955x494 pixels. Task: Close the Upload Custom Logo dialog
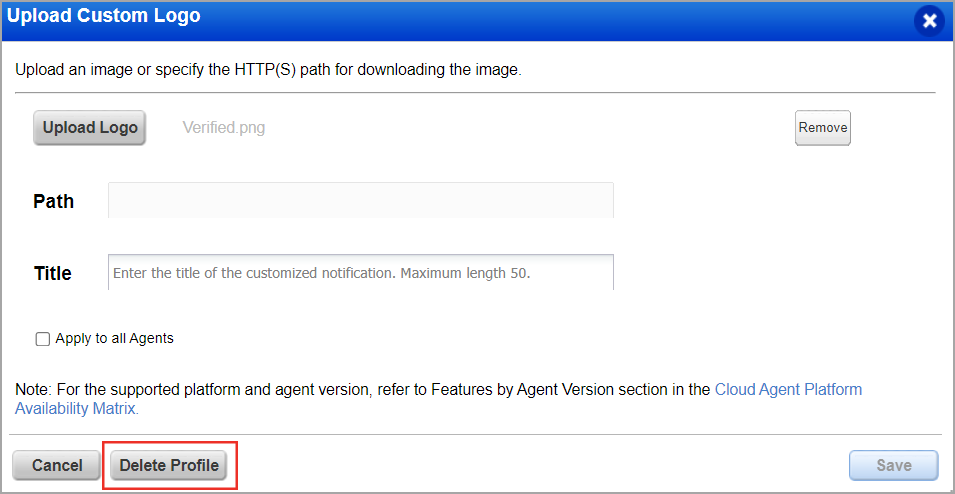coord(930,21)
